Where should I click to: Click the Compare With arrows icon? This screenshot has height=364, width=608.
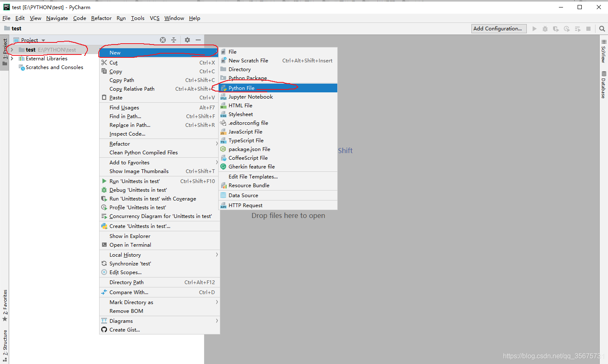(104, 292)
